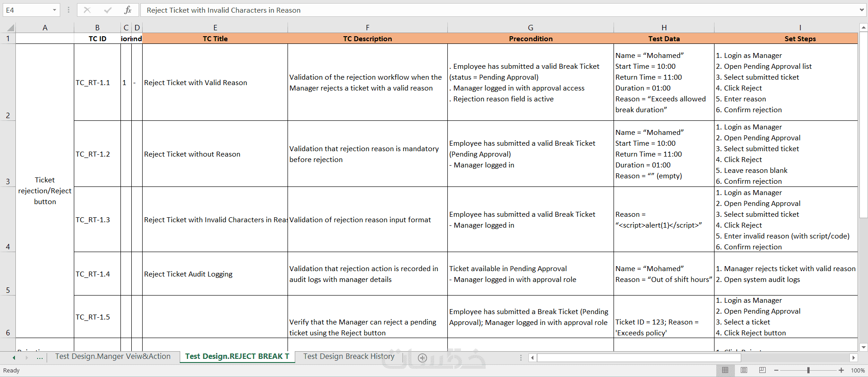
Task: Click the Precondition header cell
Action: pos(531,38)
